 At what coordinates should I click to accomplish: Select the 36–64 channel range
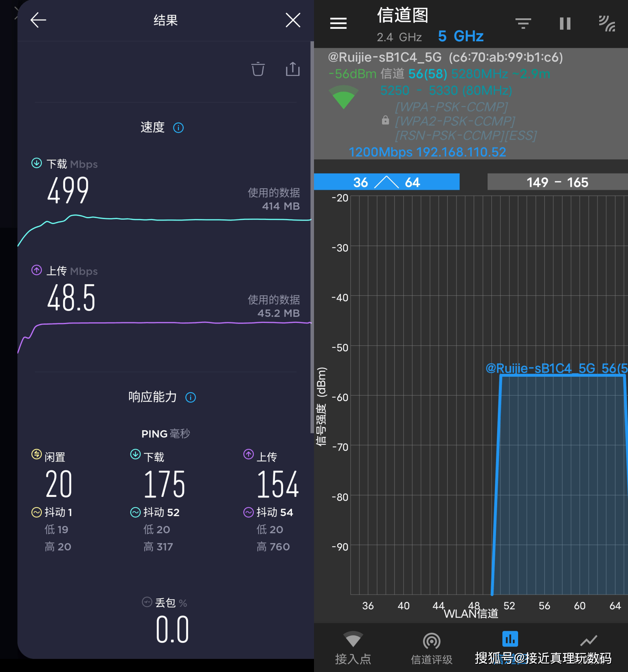coord(387,182)
